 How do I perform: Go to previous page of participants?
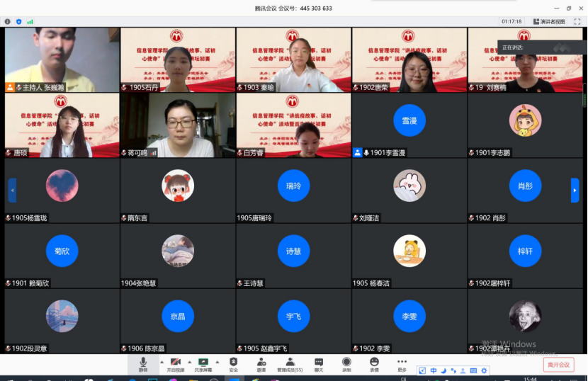pyautogui.click(x=12, y=190)
